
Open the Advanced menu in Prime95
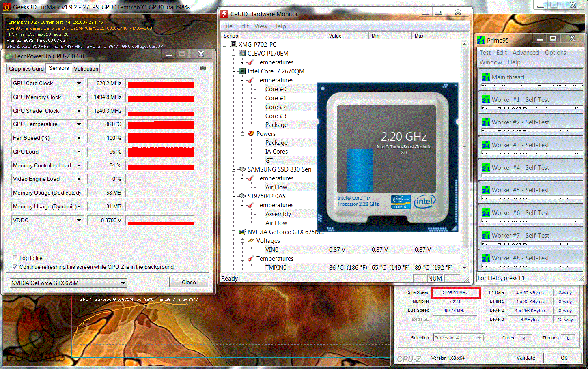click(526, 53)
